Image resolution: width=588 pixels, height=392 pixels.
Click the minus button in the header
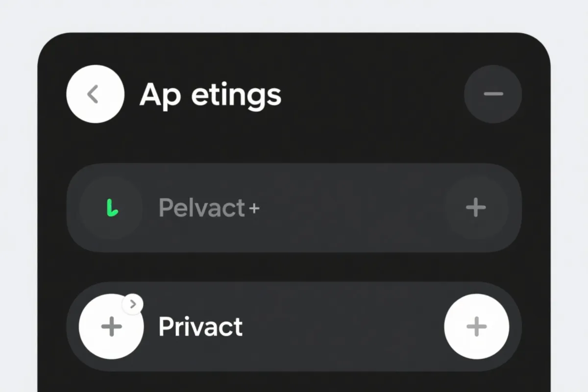point(492,94)
